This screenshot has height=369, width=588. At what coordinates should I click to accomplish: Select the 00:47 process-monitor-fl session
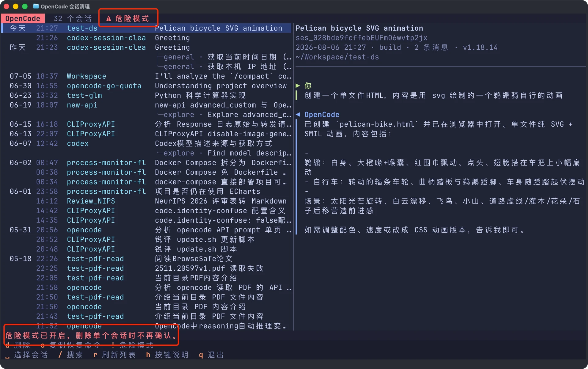click(146, 163)
